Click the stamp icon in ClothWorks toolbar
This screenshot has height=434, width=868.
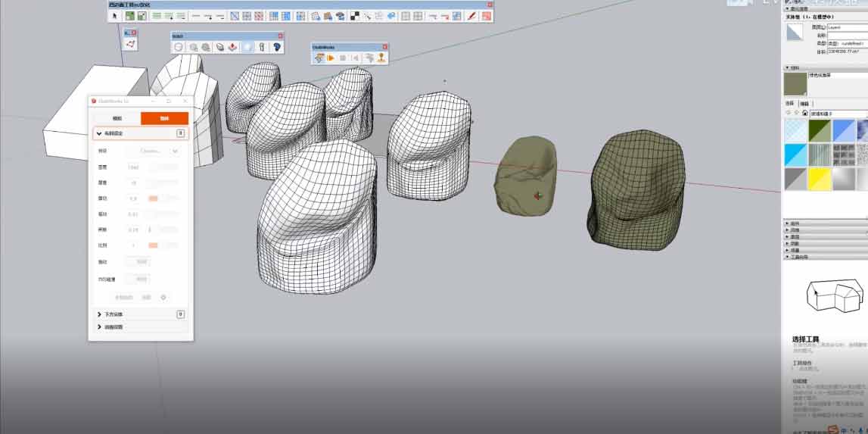pyautogui.click(x=381, y=58)
